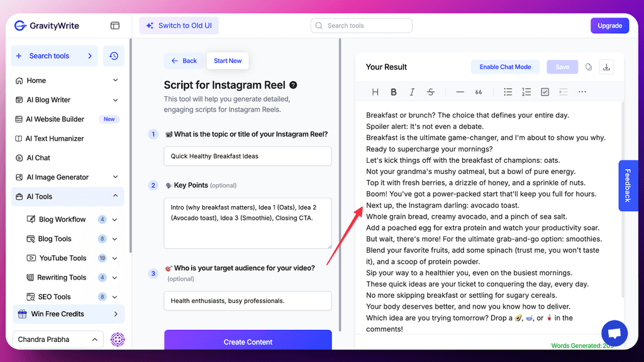Click inside the Search tools field

pyautogui.click(x=361, y=25)
